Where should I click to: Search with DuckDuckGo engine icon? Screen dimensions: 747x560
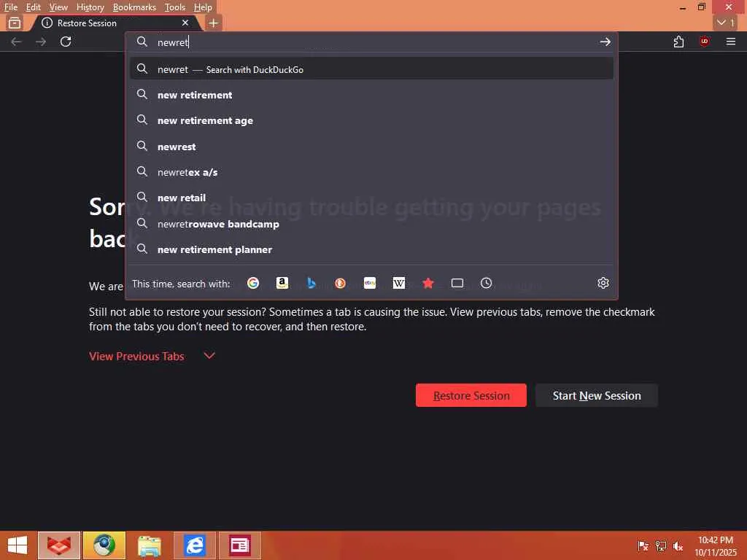pyautogui.click(x=340, y=284)
